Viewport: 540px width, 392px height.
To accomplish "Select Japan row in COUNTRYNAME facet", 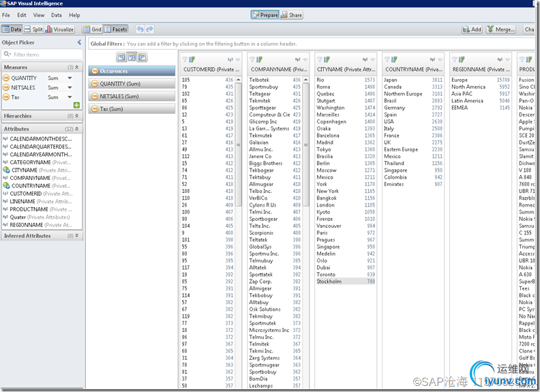I will click(413, 80).
